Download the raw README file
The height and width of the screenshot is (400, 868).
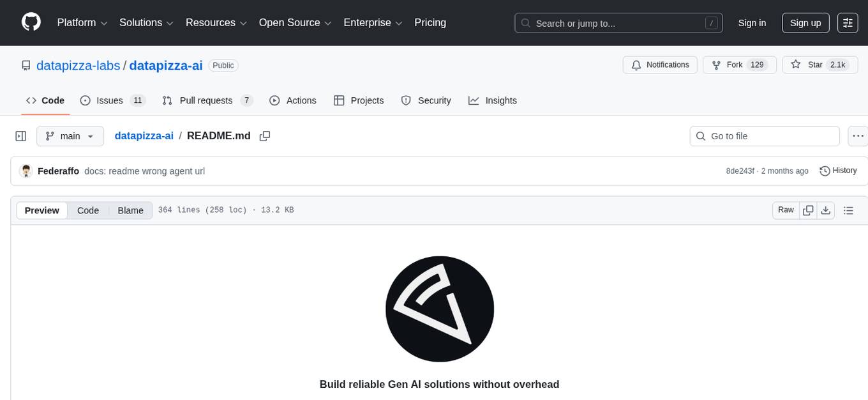(x=826, y=210)
